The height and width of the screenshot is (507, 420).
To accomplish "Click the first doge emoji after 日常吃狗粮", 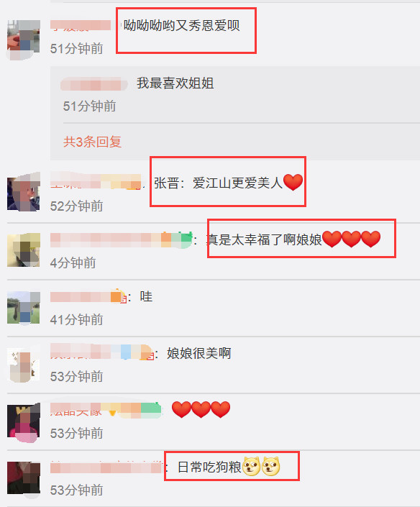I will 251,467.
